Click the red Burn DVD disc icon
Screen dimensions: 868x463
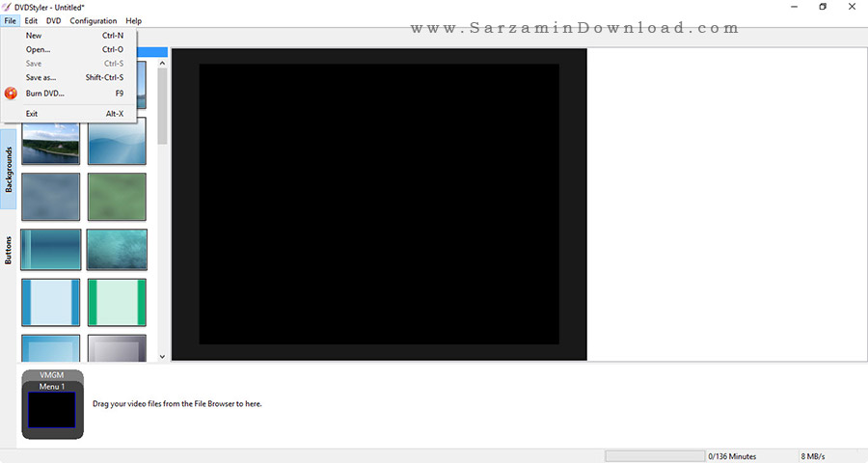(x=11, y=93)
